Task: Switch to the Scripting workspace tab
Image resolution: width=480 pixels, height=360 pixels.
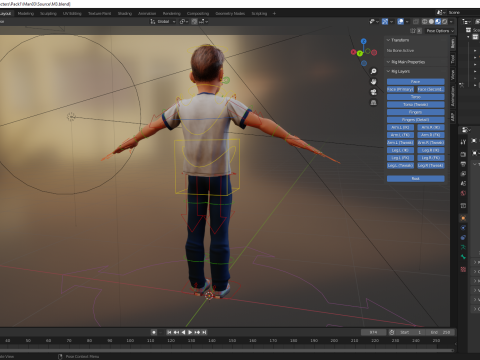Action: pyautogui.click(x=259, y=14)
